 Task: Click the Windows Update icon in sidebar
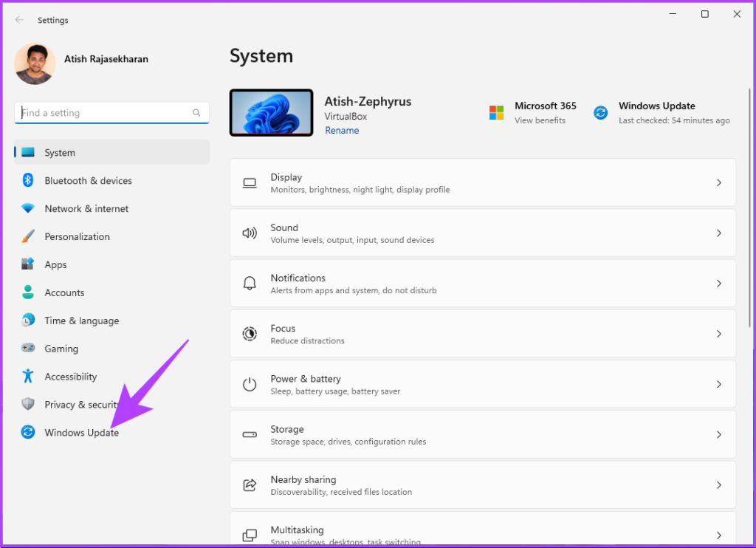coord(28,433)
